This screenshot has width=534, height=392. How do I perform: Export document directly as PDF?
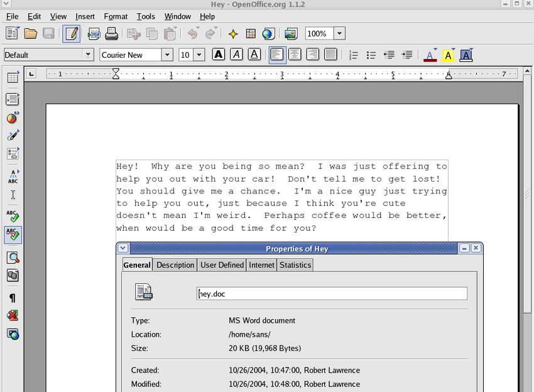94,34
